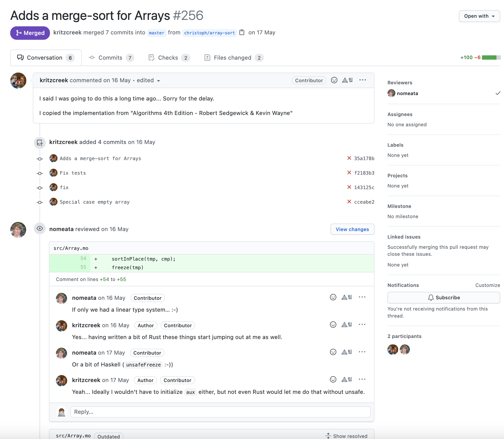Open menu on kritzcreek's aux comment
The height and width of the screenshot is (439, 504).
362,379
